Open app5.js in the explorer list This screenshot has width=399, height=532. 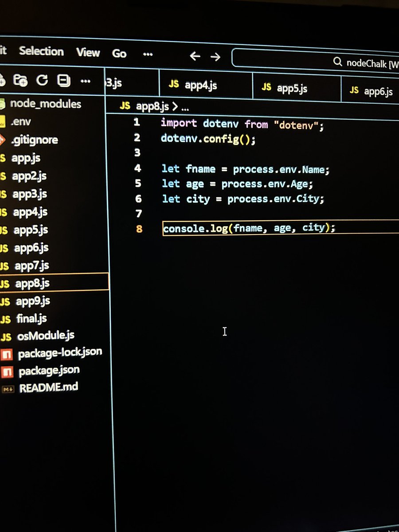point(31,230)
